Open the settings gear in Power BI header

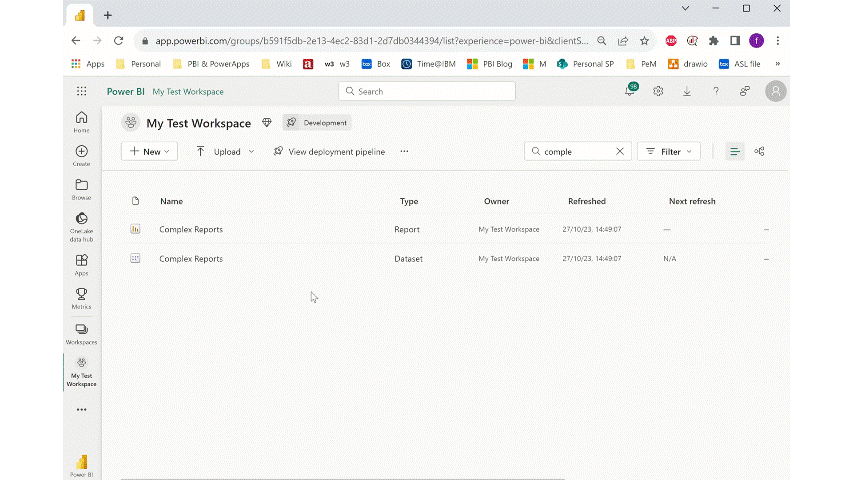(x=658, y=91)
